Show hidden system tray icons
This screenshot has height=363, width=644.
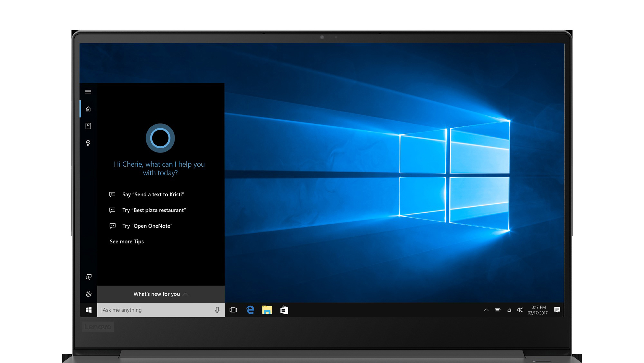[486, 310]
